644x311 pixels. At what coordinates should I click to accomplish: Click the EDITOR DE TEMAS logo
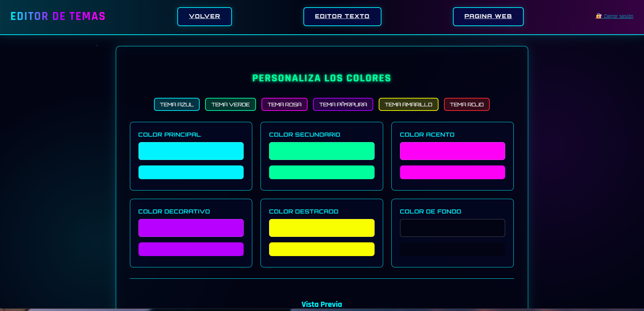click(58, 15)
